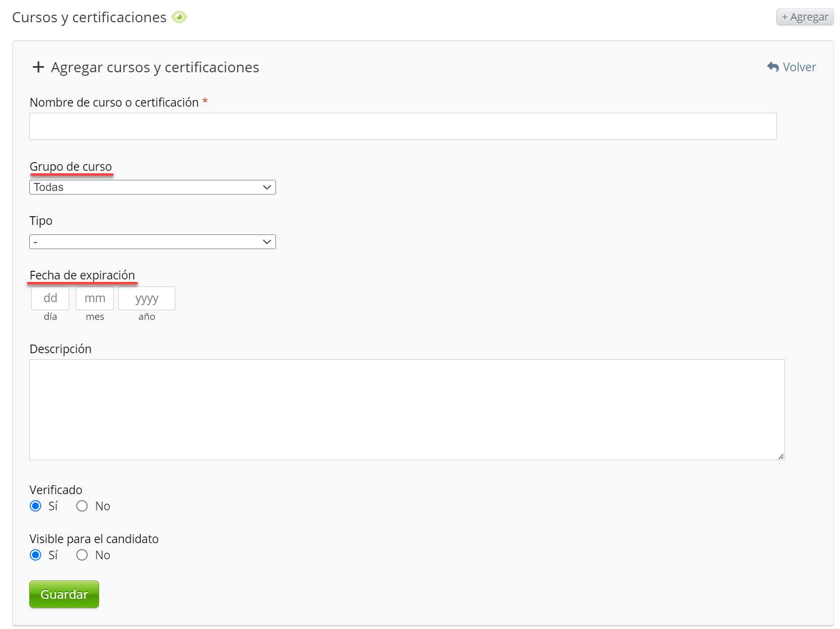This screenshot has width=840, height=629.
Task: Click the Volver back arrow icon
Action: [x=773, y=67]
